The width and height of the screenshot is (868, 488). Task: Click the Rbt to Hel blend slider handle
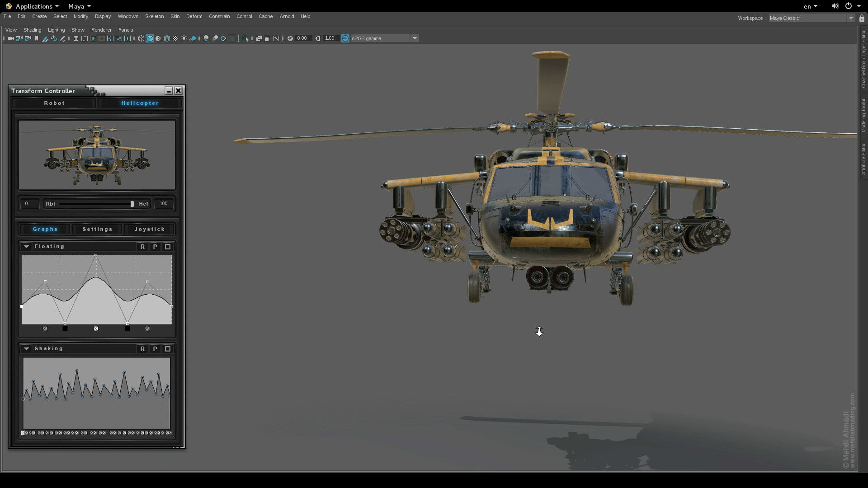point(132,204)
